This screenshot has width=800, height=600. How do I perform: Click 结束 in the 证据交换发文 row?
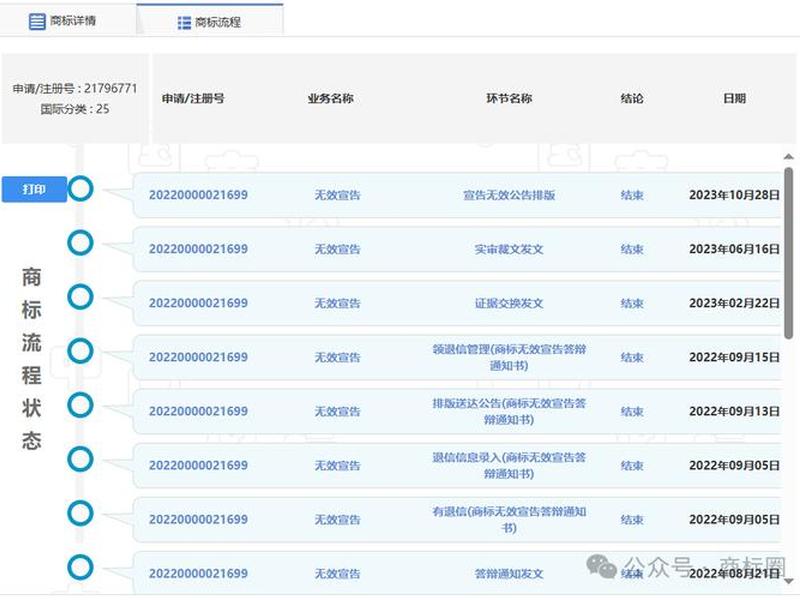[632, 303]
